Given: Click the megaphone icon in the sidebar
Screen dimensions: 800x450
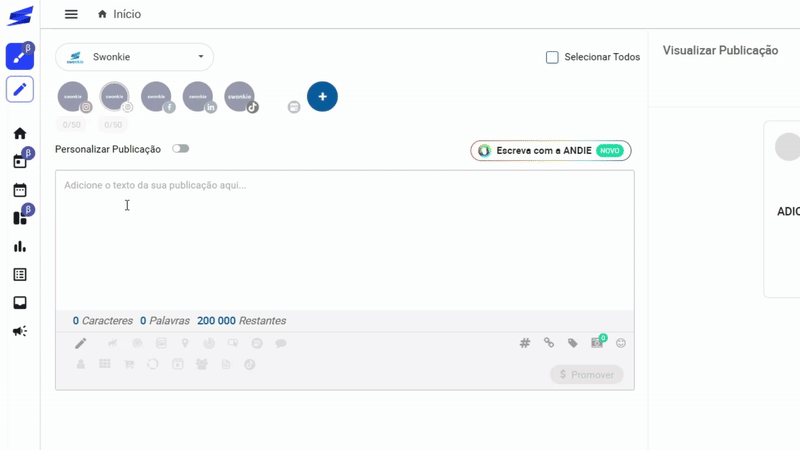Looking at the screenshot, I should (x=20, y=331).
